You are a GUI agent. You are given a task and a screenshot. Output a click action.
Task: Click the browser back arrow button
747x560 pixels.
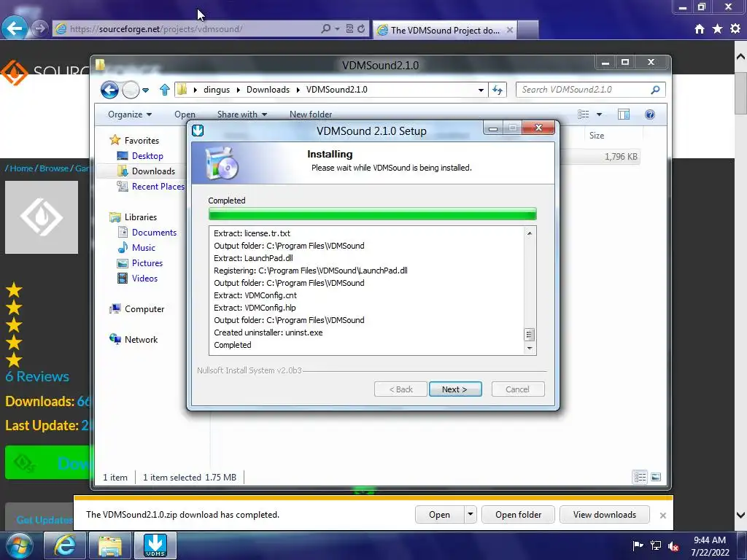coord(14,28)
